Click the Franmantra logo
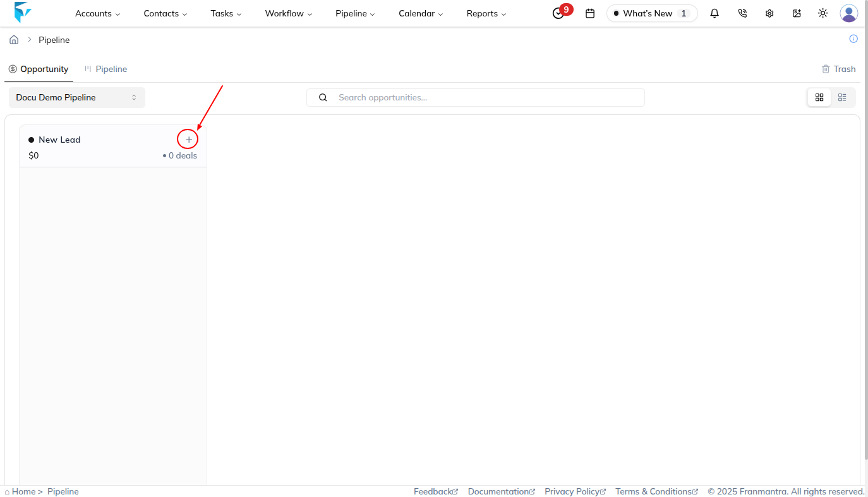Image resolution: width=868 pixels, height=497 pixels. (23, 13)
